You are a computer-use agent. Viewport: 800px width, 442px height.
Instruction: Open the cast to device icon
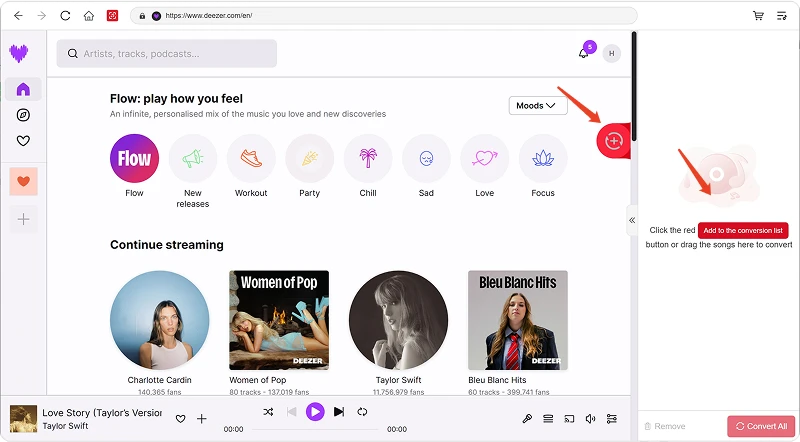pos(569,419)
